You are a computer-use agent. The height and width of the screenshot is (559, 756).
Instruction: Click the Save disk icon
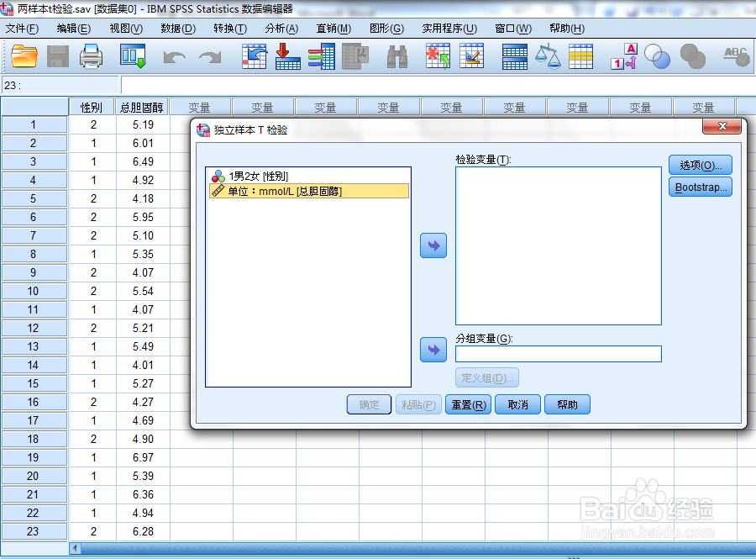pyautogui.click(x=58, y=56)
